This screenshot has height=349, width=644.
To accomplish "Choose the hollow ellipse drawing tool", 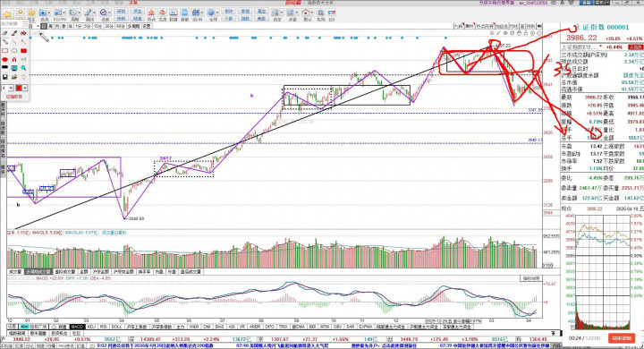I will (14, 51).
